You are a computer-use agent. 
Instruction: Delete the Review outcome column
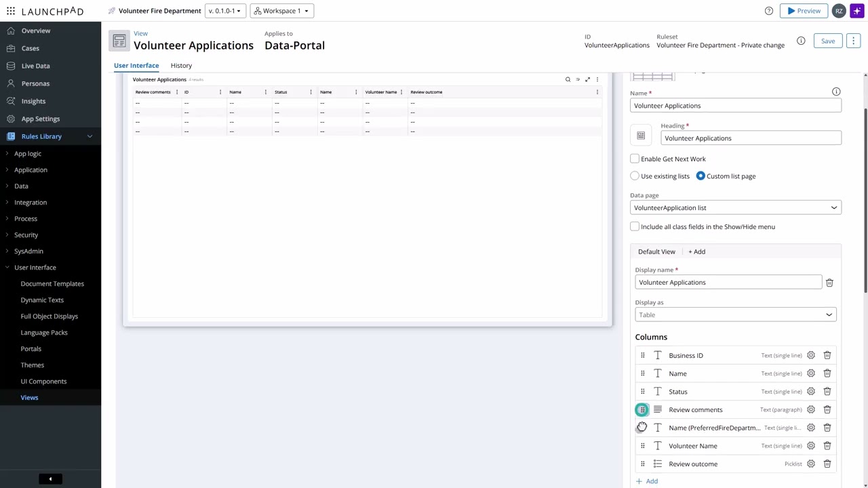(x=827, y=464)
